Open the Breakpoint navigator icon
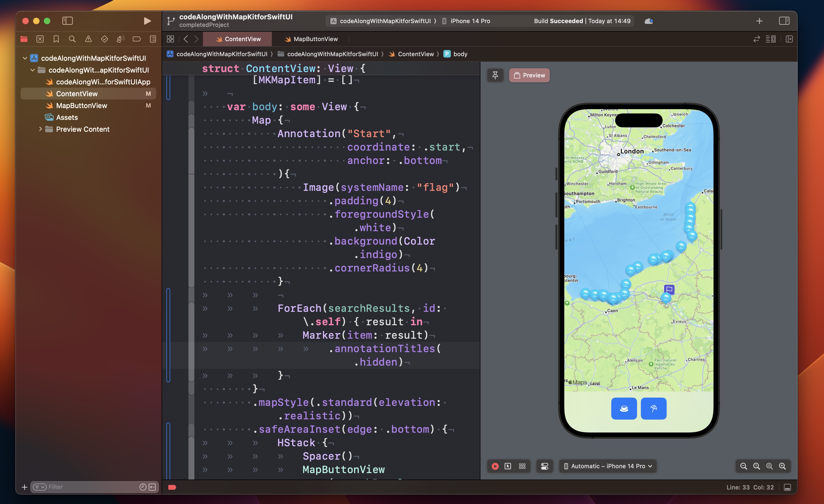The width and height of the screenshot is (824, 504). coord(137,39)
